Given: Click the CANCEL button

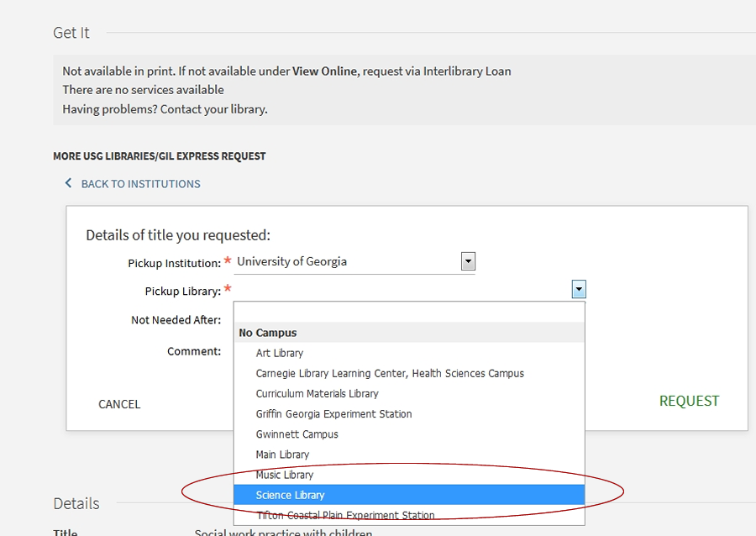Looking at the screenshot, I should tap(119, 404).
